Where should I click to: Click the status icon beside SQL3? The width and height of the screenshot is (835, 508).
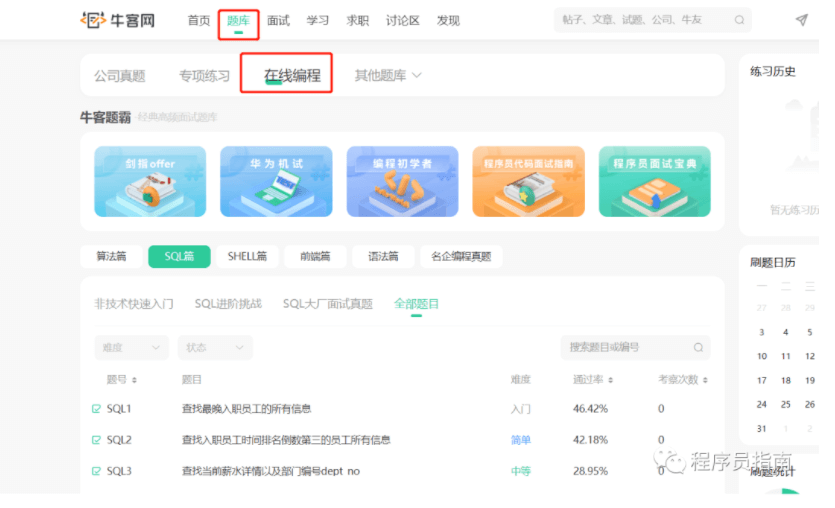(x=96, y=471)
